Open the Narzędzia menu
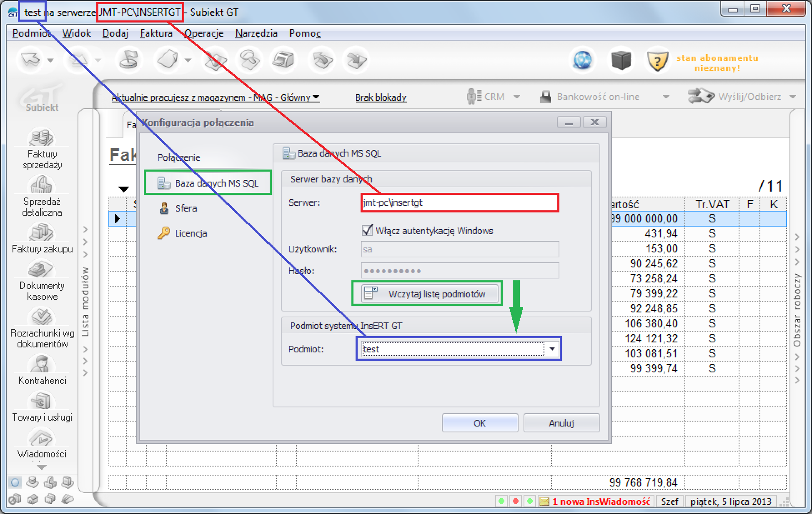812x514 pixels. click(256, 33)
